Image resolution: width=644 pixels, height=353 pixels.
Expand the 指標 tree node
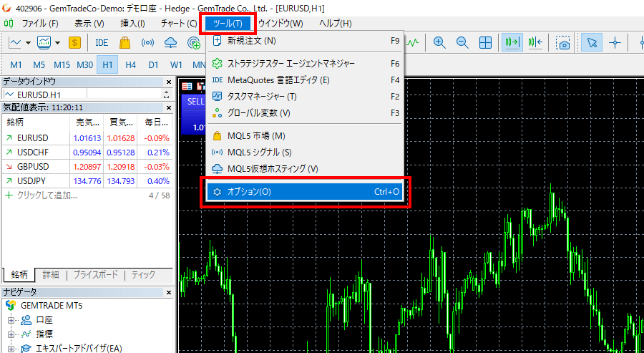coord(11,334)
